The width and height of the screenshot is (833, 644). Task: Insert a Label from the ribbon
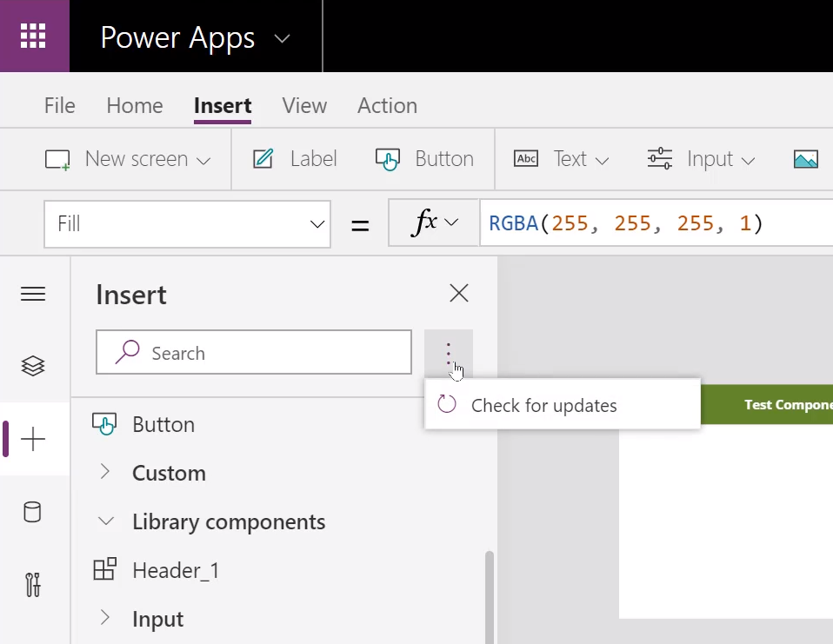point(295,159)
